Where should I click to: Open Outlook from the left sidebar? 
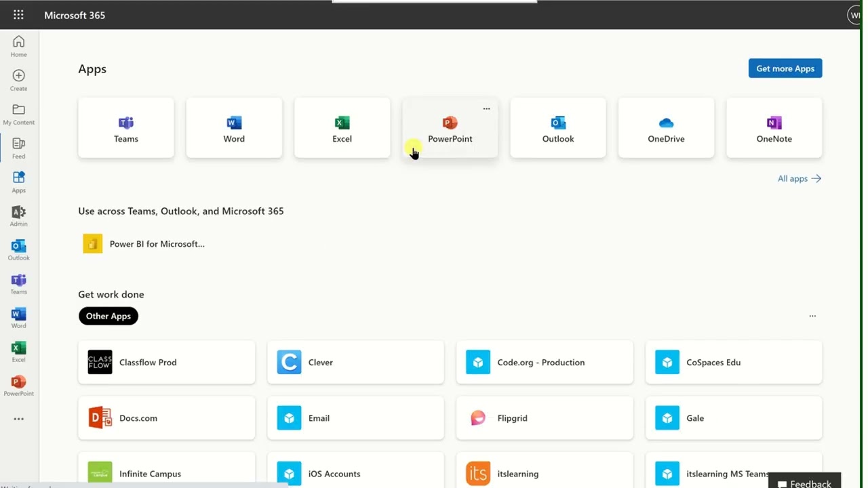18,249
